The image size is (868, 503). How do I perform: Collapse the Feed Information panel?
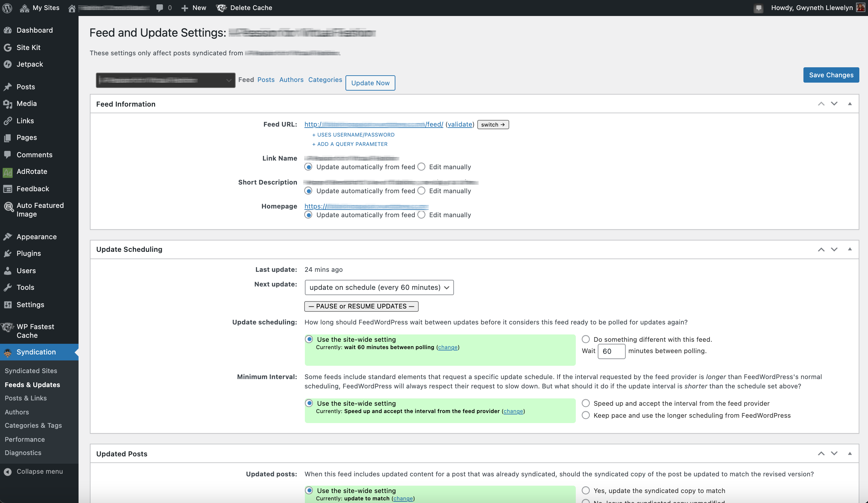coord(849,104)
